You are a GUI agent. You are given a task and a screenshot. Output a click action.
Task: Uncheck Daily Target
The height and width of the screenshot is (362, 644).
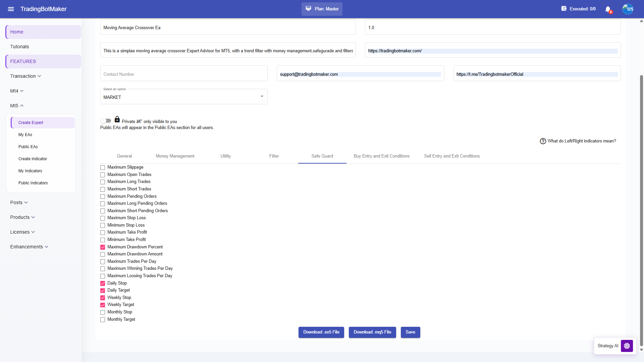coord(103,291)
